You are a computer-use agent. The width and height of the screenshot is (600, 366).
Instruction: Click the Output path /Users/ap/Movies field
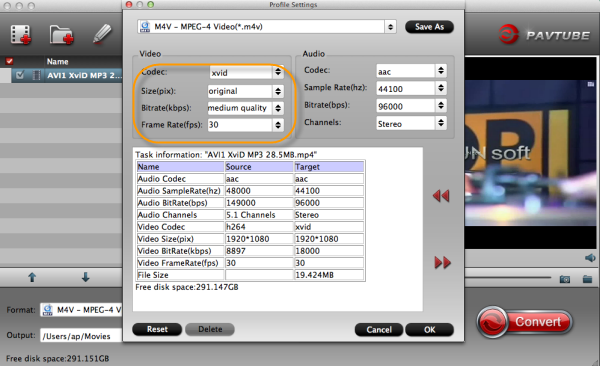[x=81, y=336]
